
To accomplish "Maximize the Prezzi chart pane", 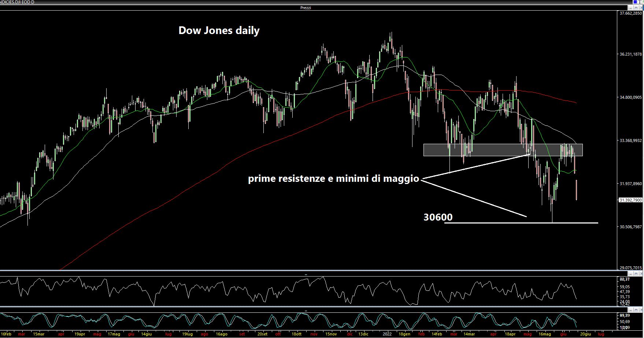I will (x=636, y=8).
